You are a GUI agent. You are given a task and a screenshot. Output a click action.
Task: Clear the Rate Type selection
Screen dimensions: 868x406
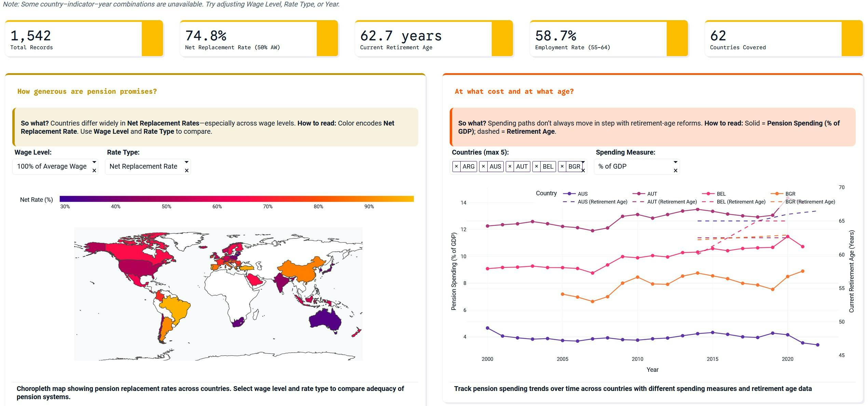click(x=187, y=171)
